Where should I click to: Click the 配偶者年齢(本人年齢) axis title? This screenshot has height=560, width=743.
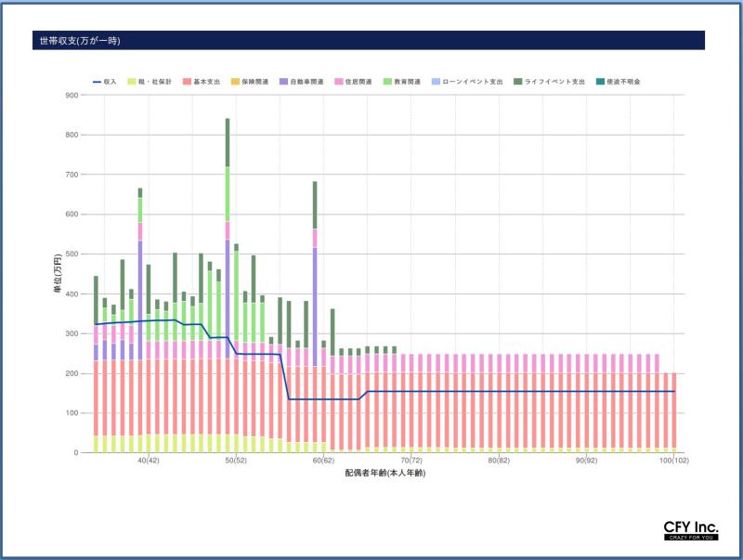click(385, 473)
